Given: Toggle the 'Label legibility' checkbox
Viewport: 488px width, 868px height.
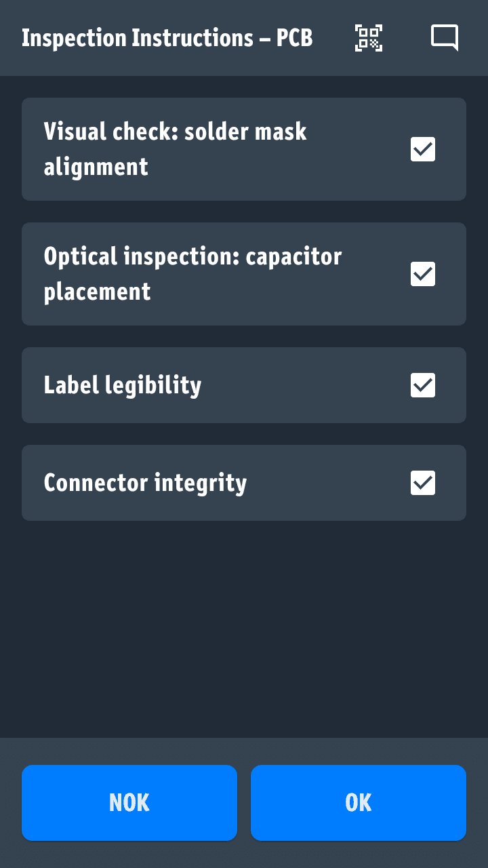Looking at the screenshot, I should (x=422, y=385).
